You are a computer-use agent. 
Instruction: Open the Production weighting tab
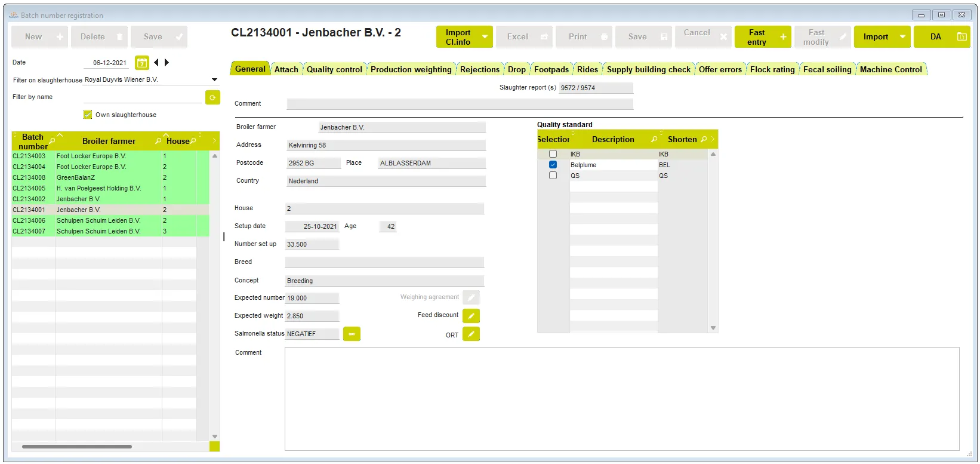(x=411, y=70)
